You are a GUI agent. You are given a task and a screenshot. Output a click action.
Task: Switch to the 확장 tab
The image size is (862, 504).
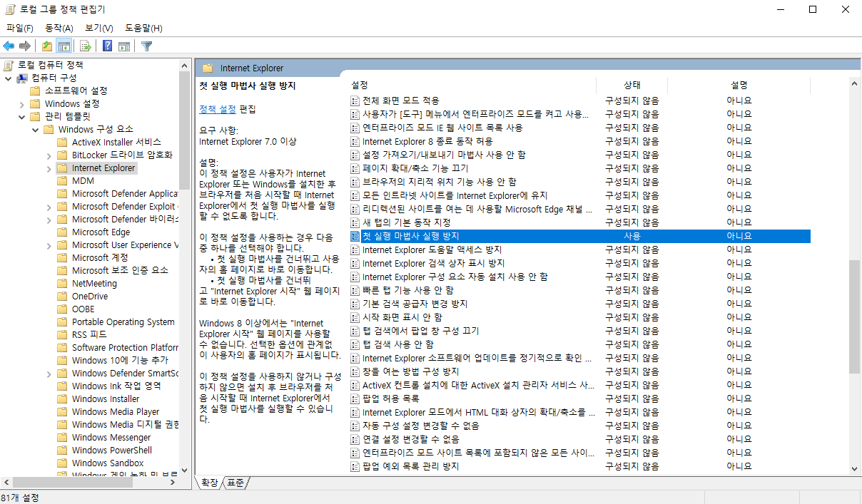[210, 483]
